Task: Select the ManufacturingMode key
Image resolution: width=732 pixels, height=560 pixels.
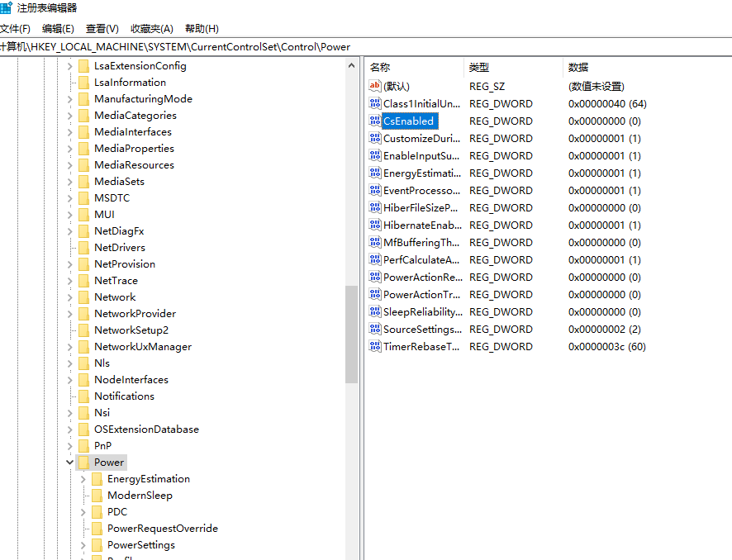Action: (x=143, y=99)
